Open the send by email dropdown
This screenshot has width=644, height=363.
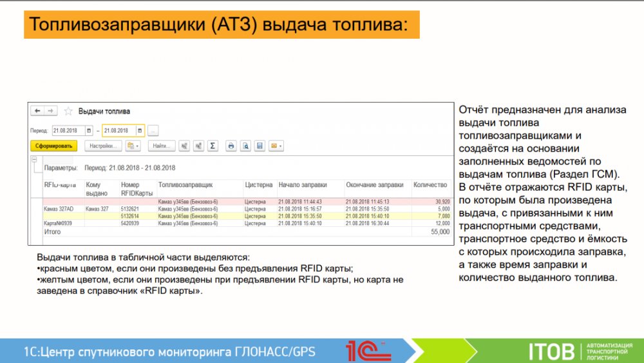tap(276, 146)
